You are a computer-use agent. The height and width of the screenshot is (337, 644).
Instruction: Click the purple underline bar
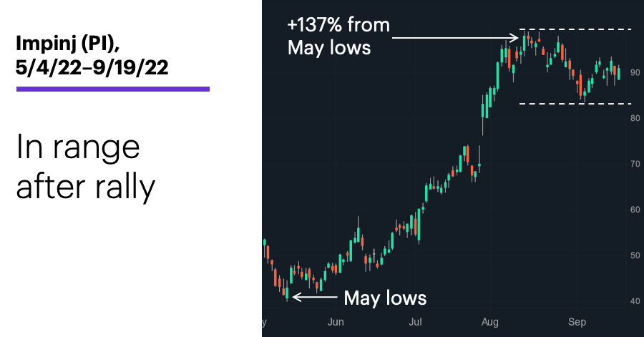coord(113,89)
